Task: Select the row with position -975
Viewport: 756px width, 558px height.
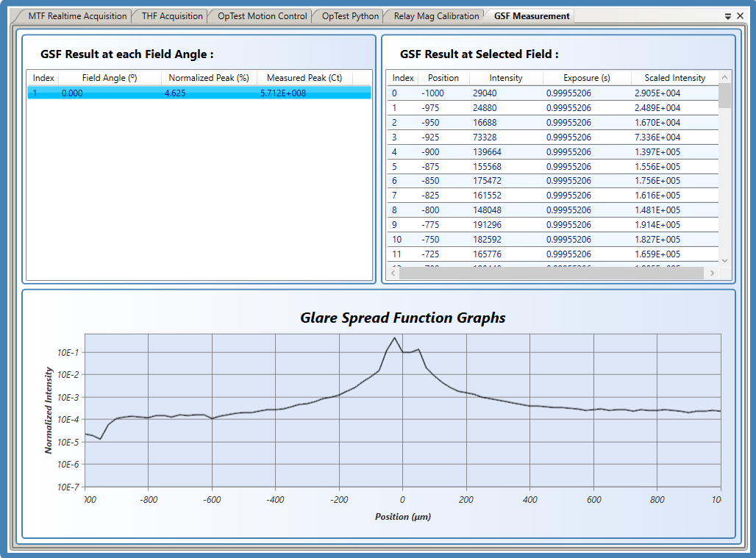Action: coord(553,108)
